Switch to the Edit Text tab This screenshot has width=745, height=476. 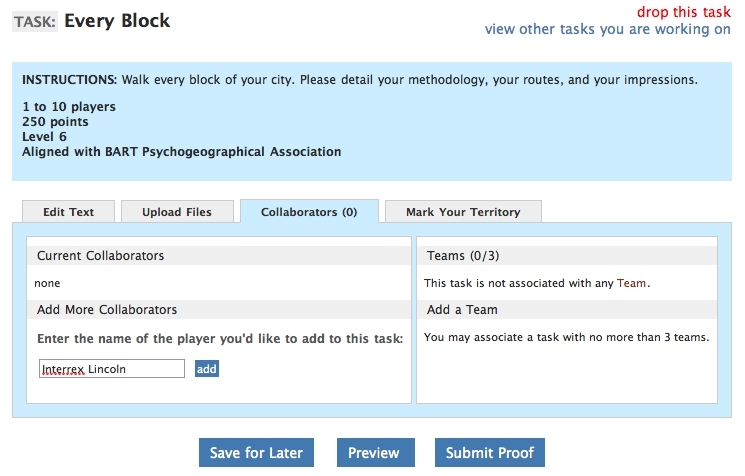point(68,212)
